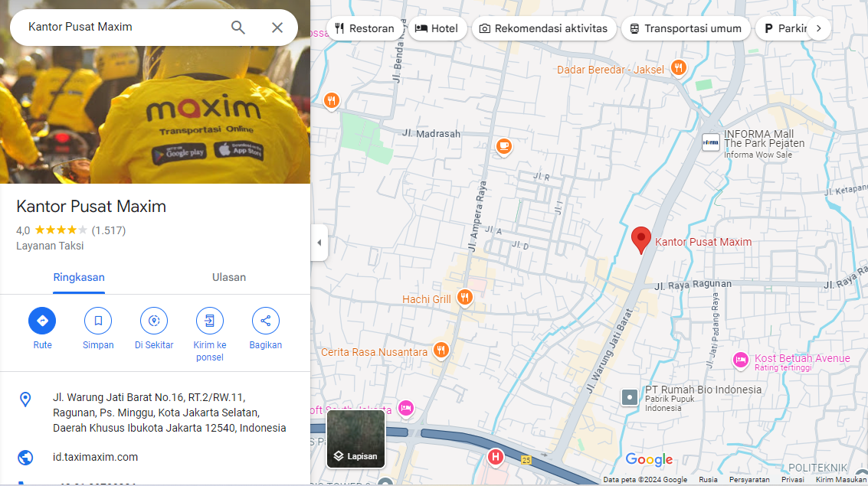
Task: Click the Kirim ke ponsel icon
Action: (x=210, y=321)
